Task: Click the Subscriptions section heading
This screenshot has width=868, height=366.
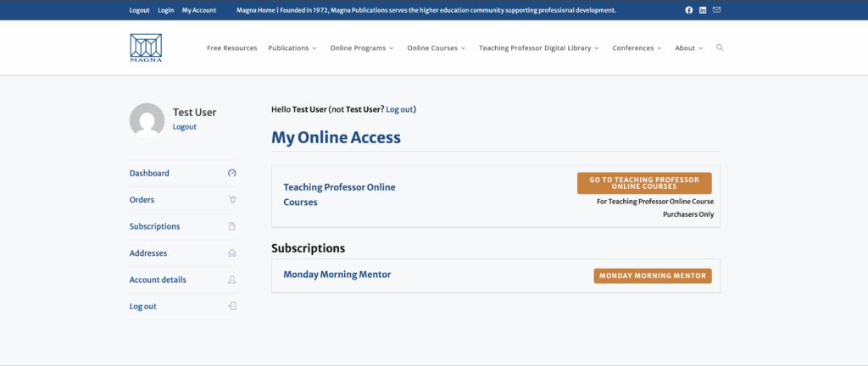Action: point(309,248)
